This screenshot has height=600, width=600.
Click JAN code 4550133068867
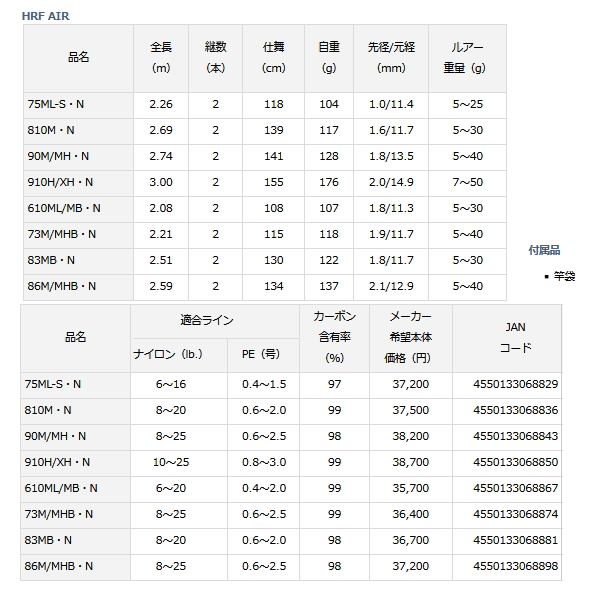click(515, 488)
